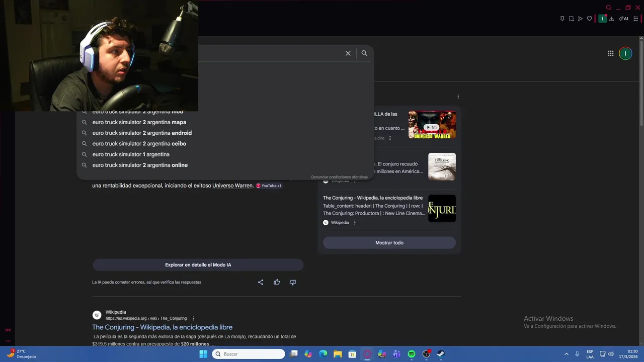Click the 'Universo Warren' link in the AI answer

(232, 186)
